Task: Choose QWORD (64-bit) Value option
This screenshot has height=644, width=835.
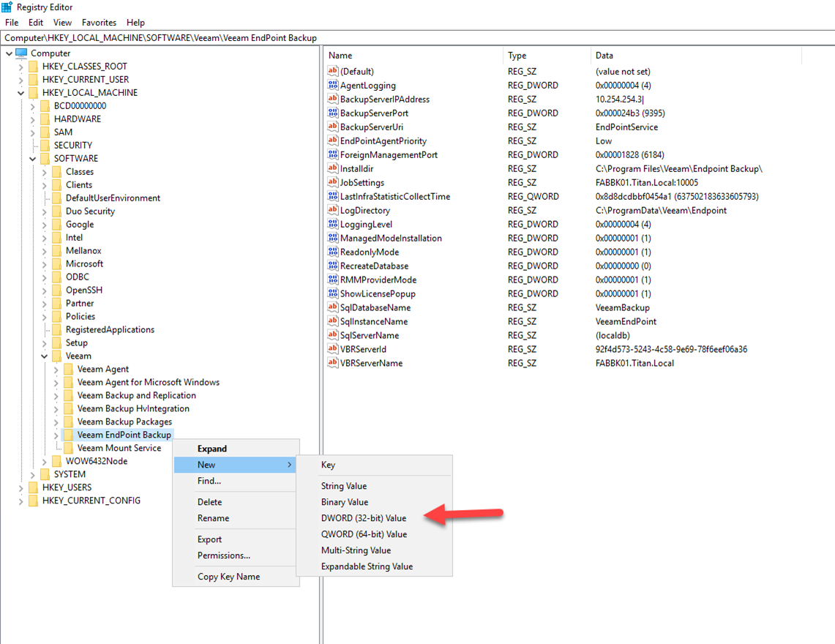Action: click(364, 533)
